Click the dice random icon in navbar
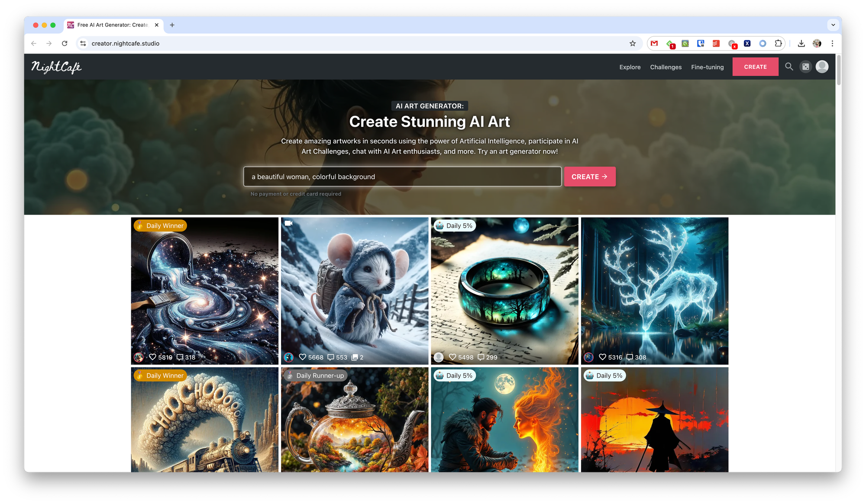 [805, 67]
